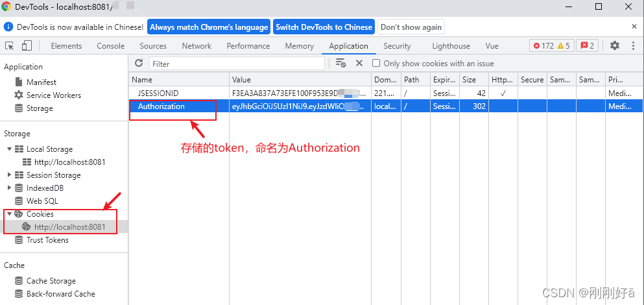The image size is (644, 305).
Task: Click the eyJhbGci token value cell
Action: (300, 106)
